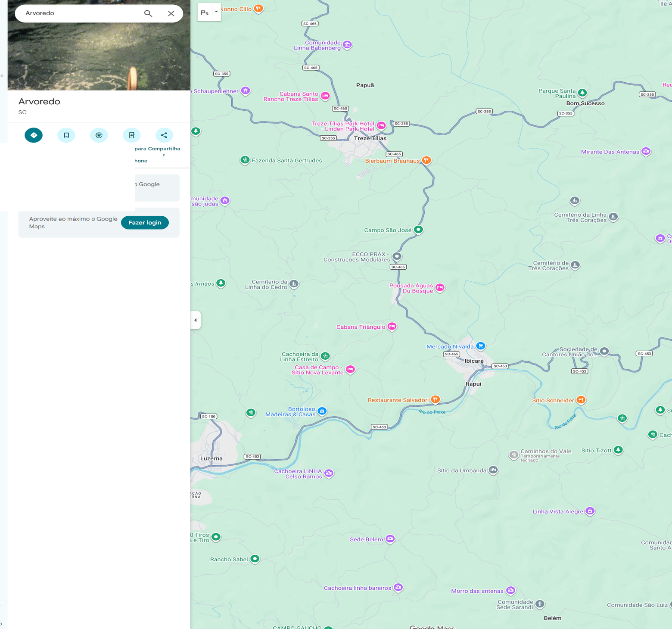Focus the Arvoredo search input field
This screenshot has width=672, height=629.
(82, 13)
